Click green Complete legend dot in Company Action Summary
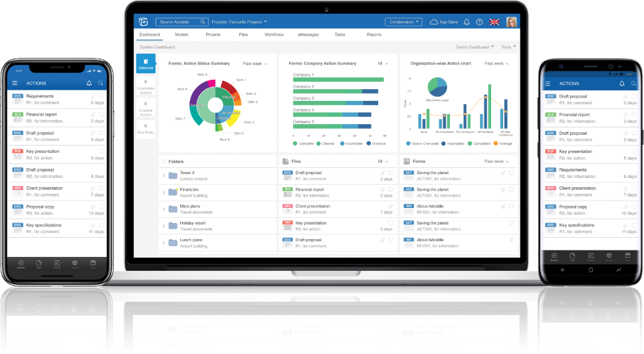This screenshot has width=644, height=354. (x=295, y=143)
